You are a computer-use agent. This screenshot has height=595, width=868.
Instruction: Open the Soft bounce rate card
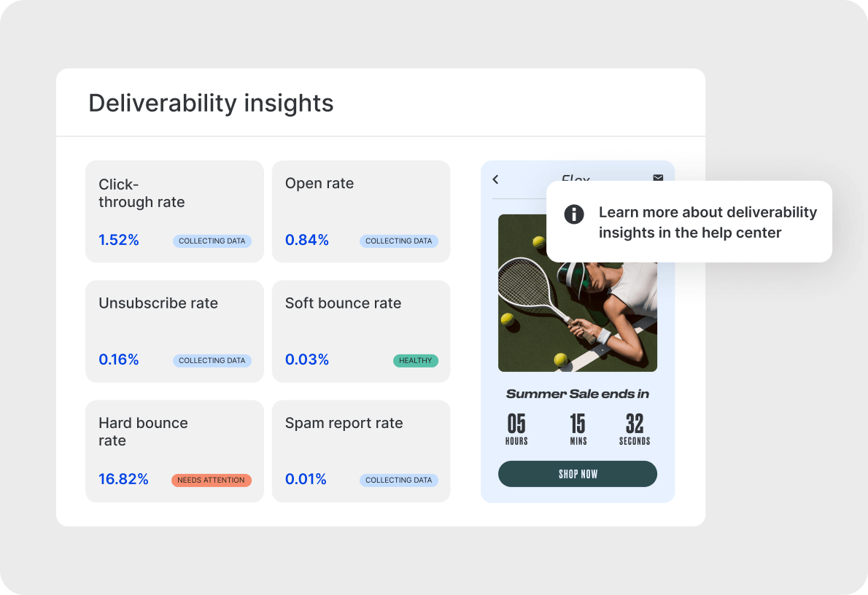361,331
